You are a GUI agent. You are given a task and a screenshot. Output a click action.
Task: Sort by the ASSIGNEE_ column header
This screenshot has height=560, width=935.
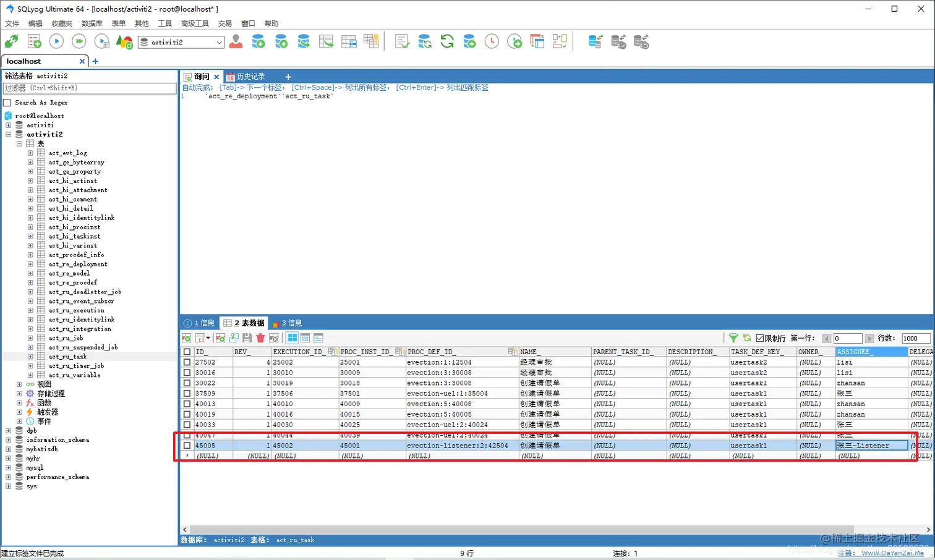coord(871,352)
